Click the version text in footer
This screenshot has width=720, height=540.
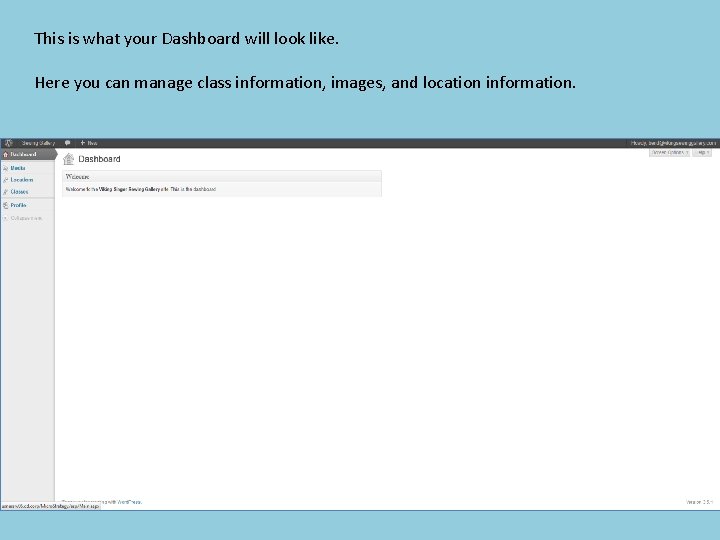[700, 502]
